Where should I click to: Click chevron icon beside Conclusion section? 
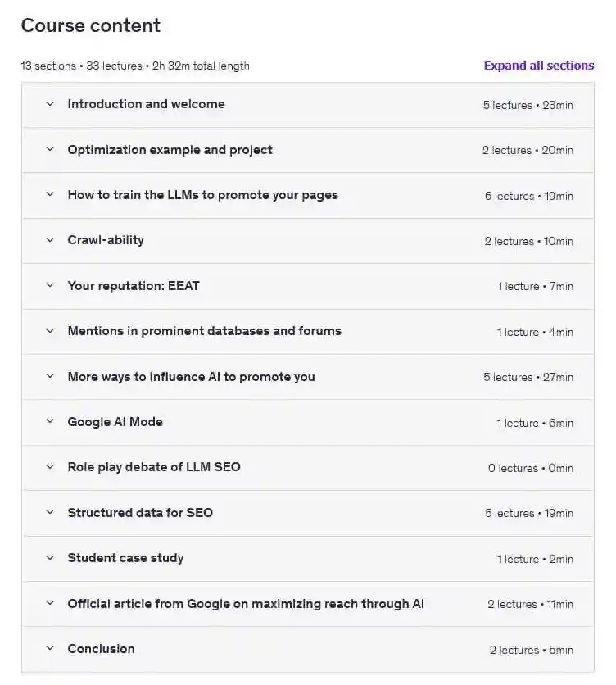tap(50, 649)
